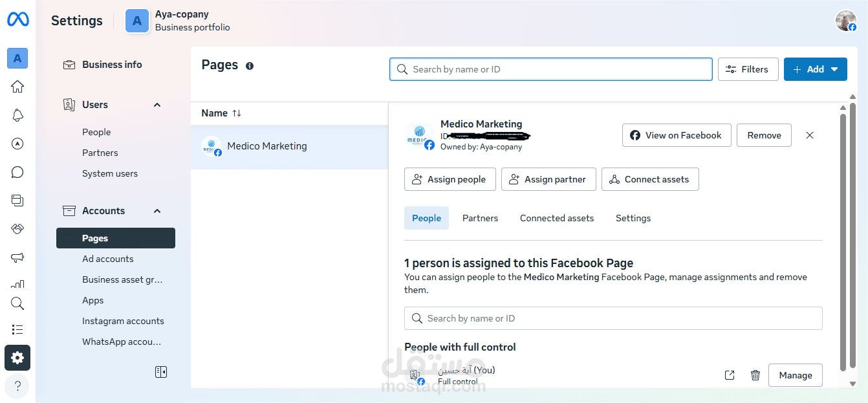This screenshot has height=403, width=868.
Task: Click the details panel vertical scrollbar
Action: (843, 243)
